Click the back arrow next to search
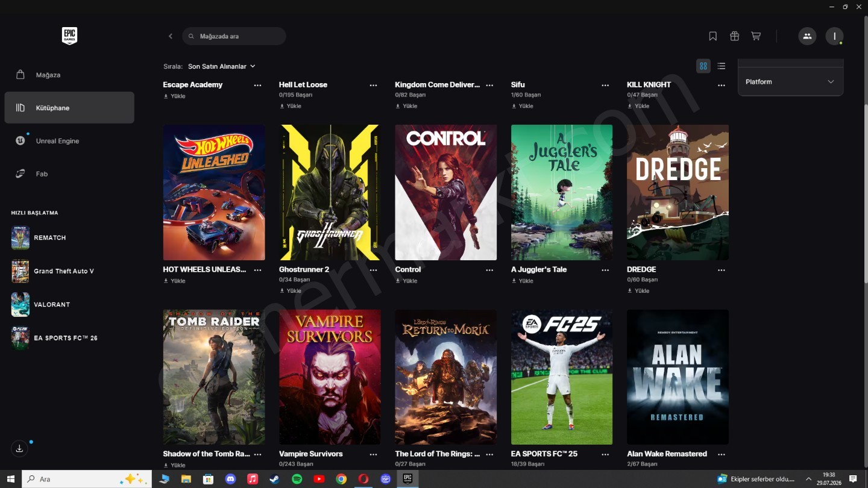The image size is (868, 488). [171, 36]
